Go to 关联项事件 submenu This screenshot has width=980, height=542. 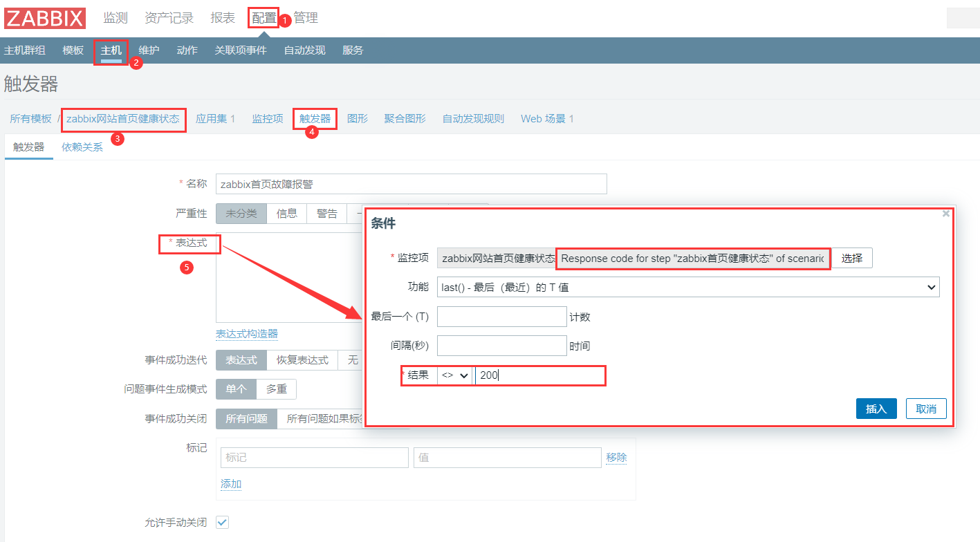241,50
